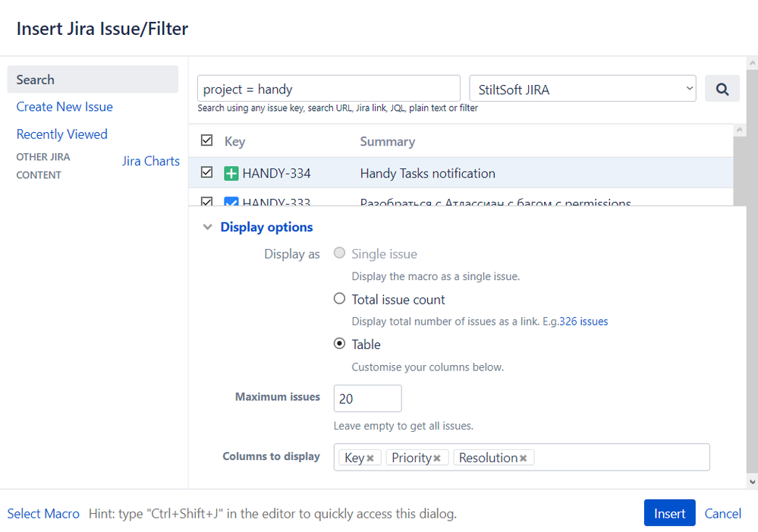Click the green plus icon of HANDY-334
This screenshot has height=532, width=758.
tap(231, 173)
